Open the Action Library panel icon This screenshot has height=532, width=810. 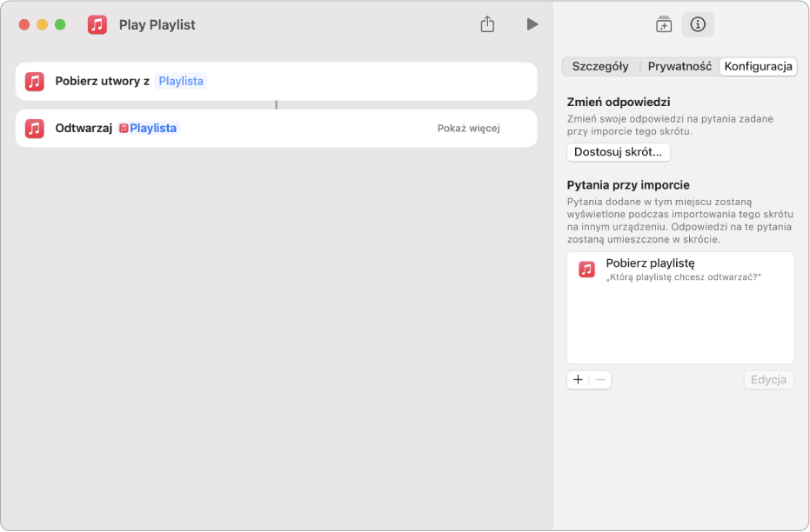(x=664, y=24)
